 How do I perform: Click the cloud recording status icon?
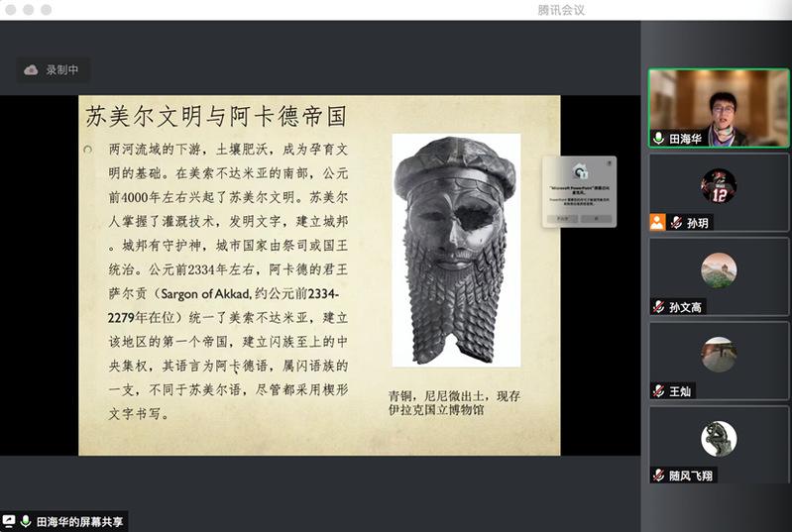tap(31, 70)
